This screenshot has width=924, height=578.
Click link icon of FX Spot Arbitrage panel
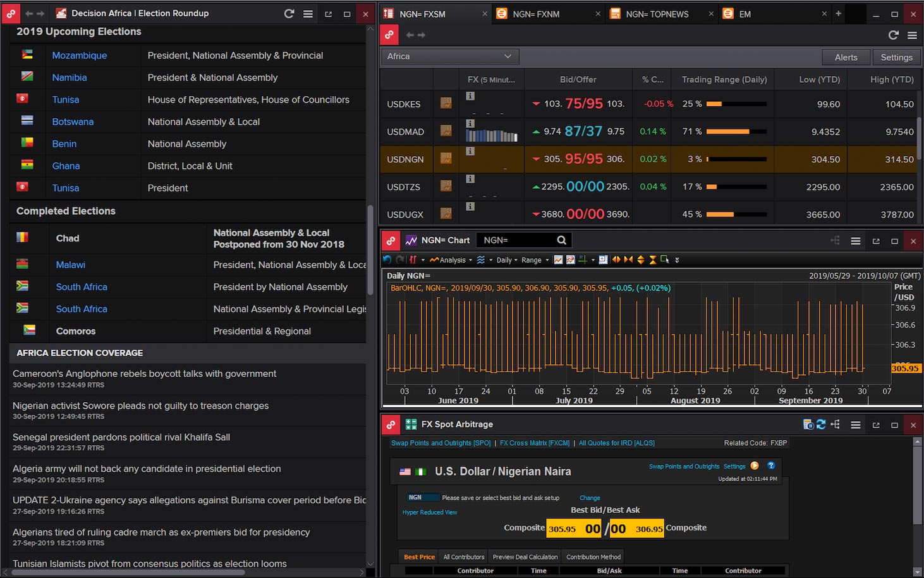coord(391,424)
